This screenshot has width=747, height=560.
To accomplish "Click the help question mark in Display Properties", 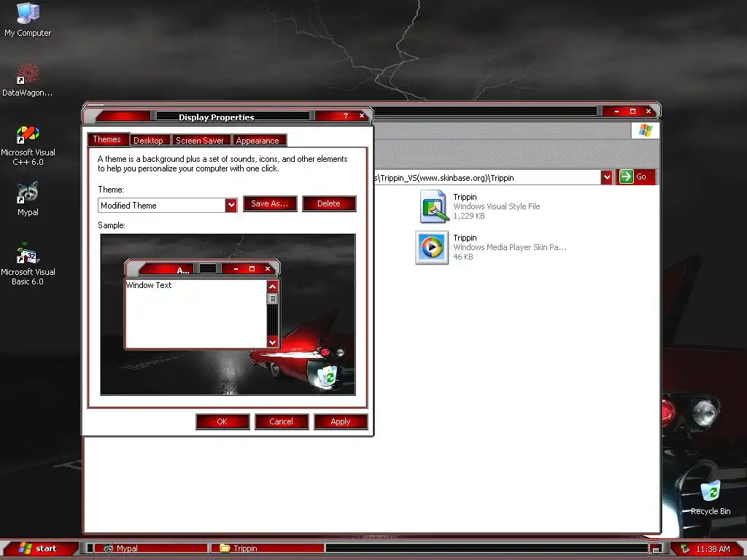I will pos(346,116).
